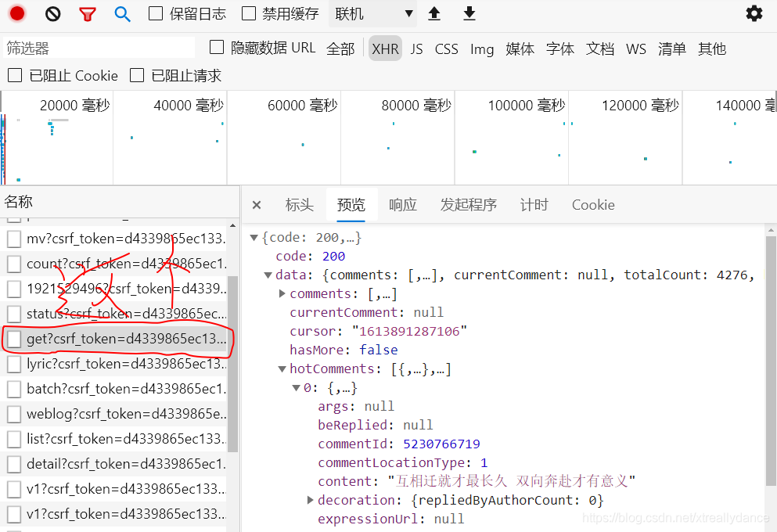
Task: Stop recording network log with red button
Action: point(17,13)
